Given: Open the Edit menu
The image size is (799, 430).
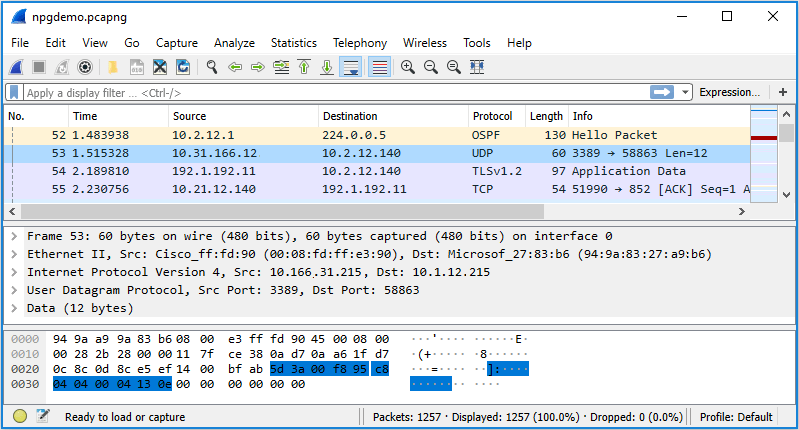Looking at the screenshot, I should [55, 43].
